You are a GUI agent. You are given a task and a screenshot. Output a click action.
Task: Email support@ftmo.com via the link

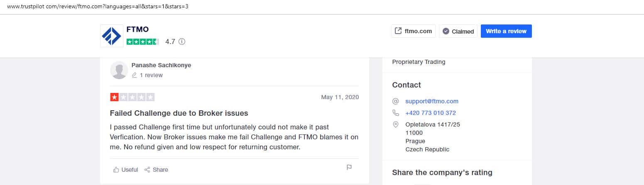[x=432, y=101]
